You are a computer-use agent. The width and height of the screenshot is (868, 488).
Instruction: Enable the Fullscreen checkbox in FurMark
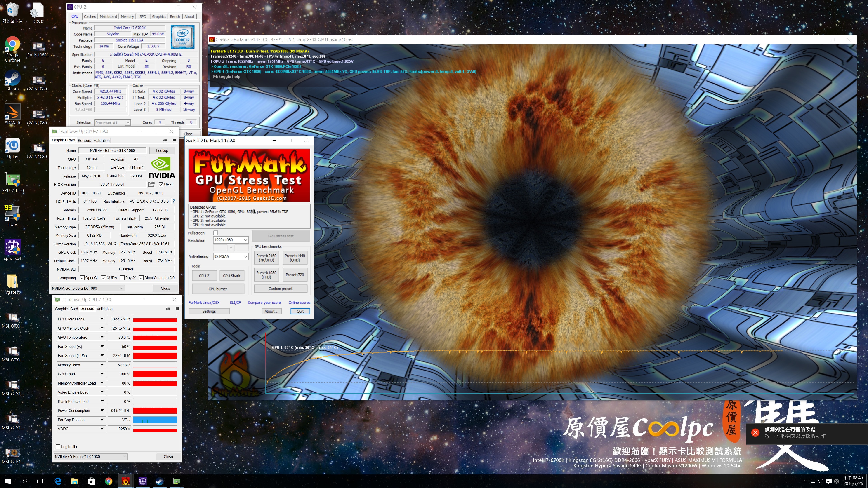click(x=216, y=233)
